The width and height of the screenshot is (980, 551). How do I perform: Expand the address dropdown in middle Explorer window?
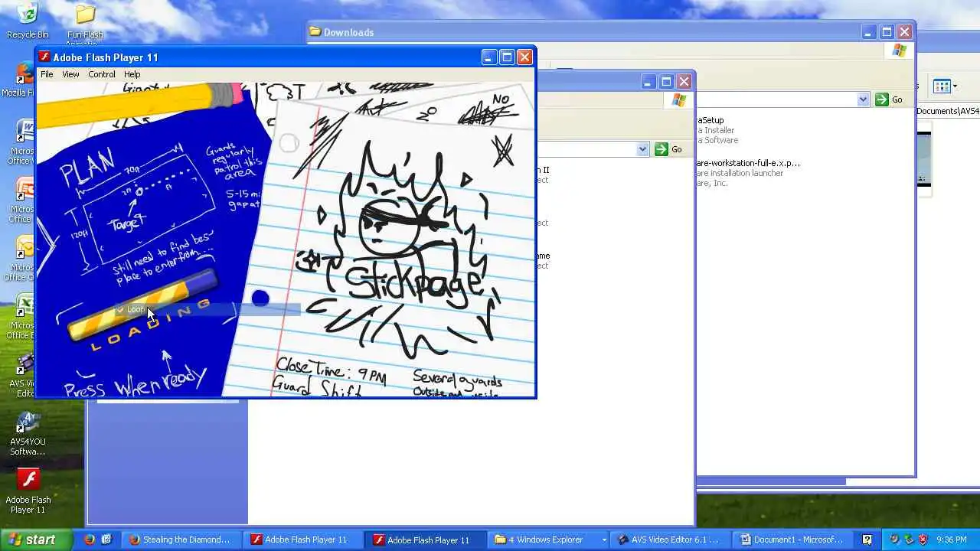pyautogui.click(x=642, y=149)
